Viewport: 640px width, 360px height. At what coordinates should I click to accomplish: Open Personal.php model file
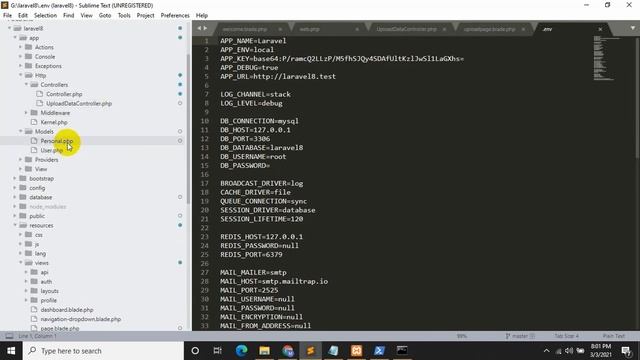(x=57, y=141)
